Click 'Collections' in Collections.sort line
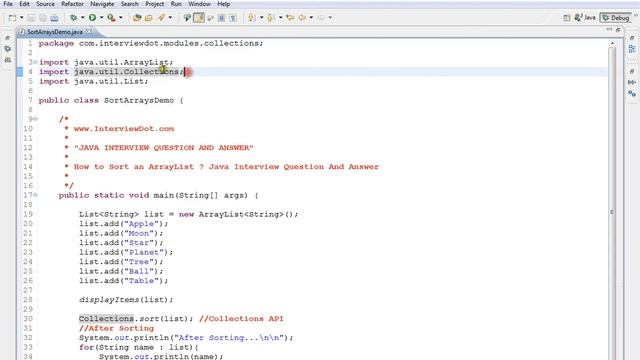The image size is (640, 360). [106, 319]
